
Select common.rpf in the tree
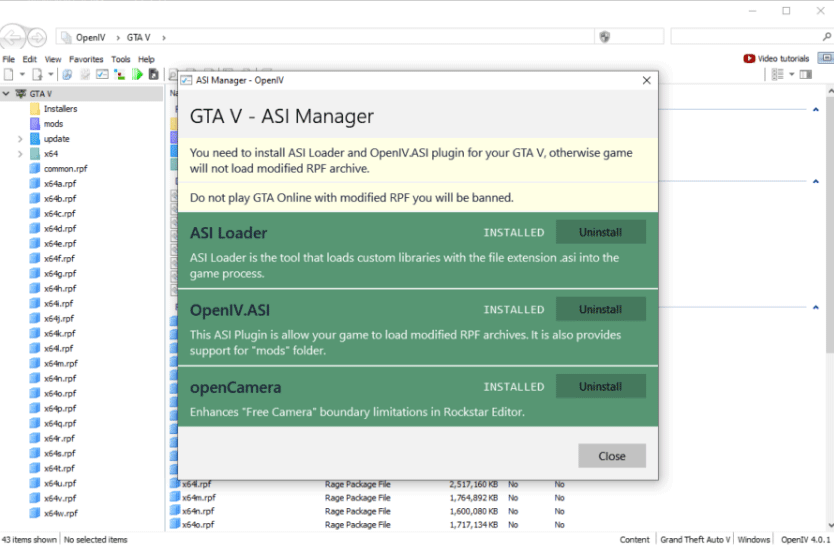pos(65,169)
